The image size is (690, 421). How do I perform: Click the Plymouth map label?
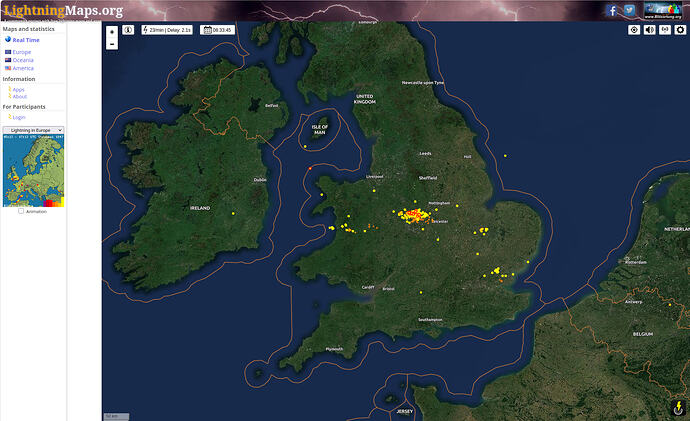(334, 349)
